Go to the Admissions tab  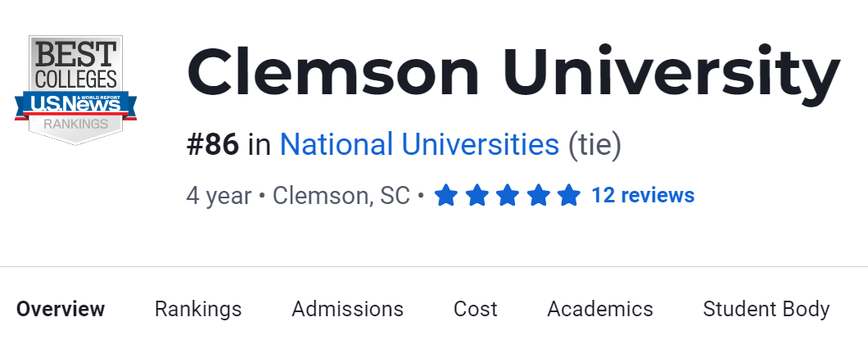pos(347,309)
